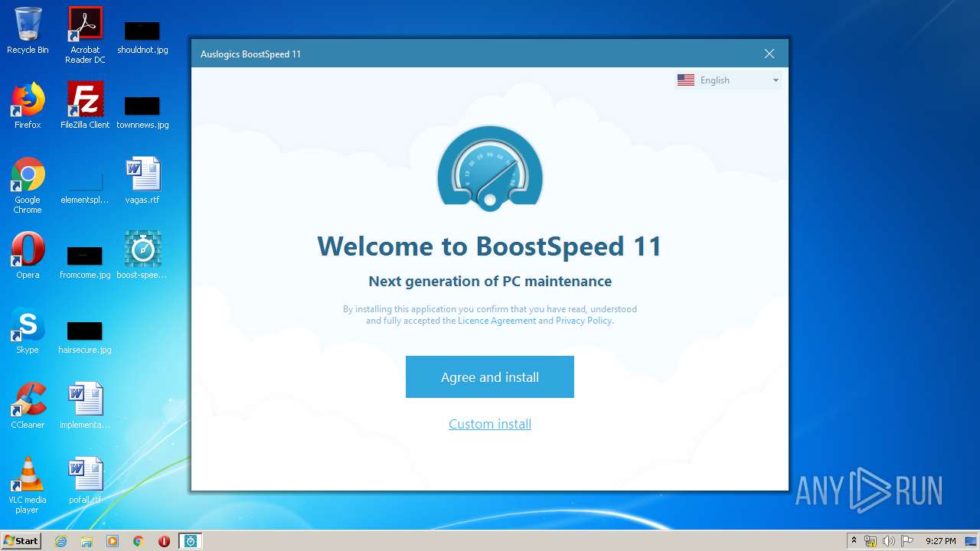Click the US flag language icon
Viewport: 980px width, 551px height.
click(686, 80)
